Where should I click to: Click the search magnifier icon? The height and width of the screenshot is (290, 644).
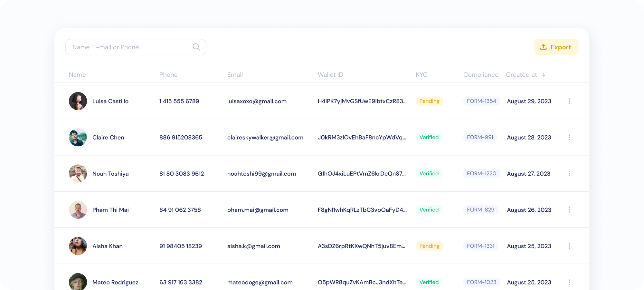click(196, 47)
